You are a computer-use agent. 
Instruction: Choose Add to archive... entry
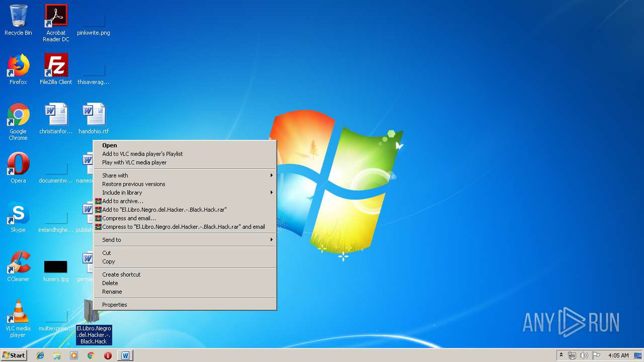(185, 201)
